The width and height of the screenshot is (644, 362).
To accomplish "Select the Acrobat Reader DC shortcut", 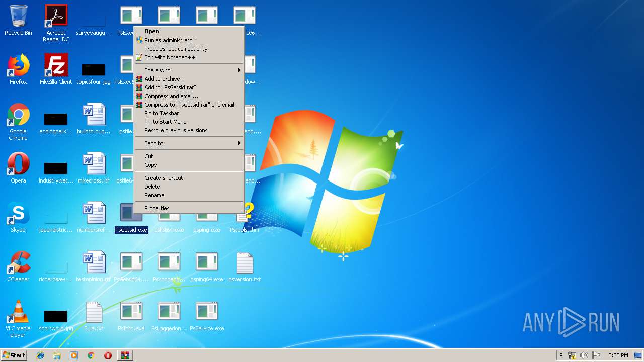I will 56,23.
